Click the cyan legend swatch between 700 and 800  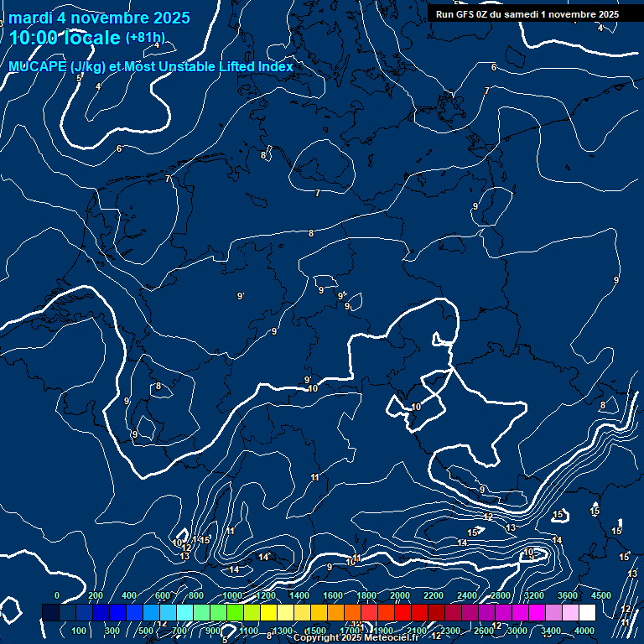[x=184, y=612]
